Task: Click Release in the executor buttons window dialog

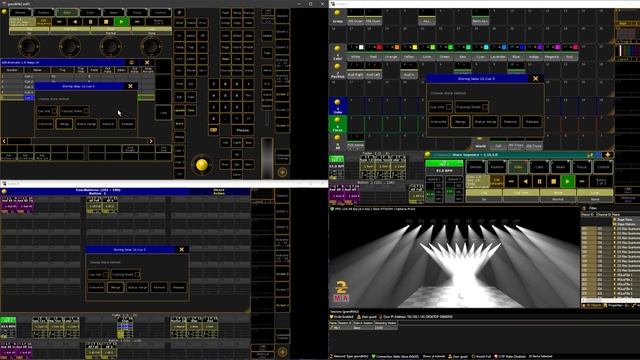Action: tap(178, 287)
